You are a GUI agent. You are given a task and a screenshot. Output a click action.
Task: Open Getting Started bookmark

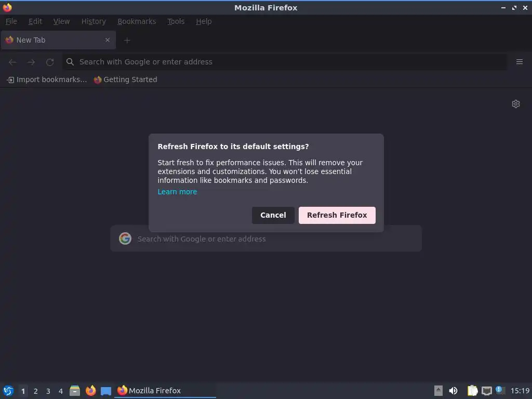click(x=126, y=79)
